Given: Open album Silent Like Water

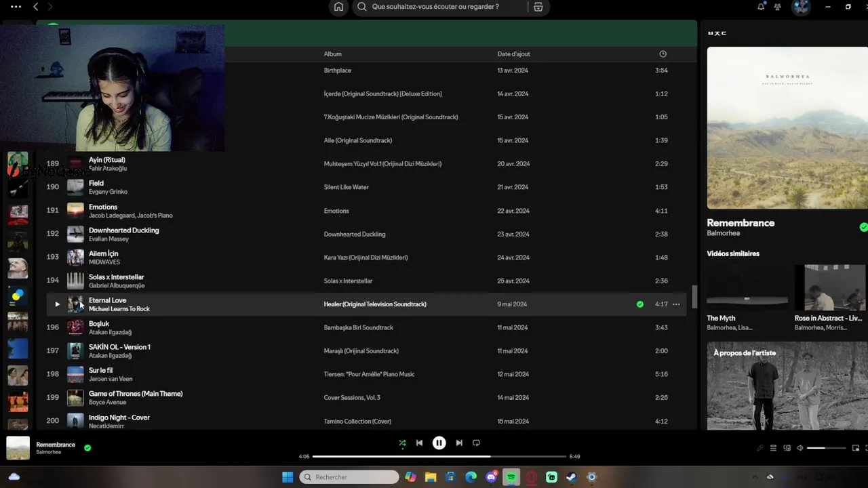Looking at the screenshot, I should tap(346, 187).
